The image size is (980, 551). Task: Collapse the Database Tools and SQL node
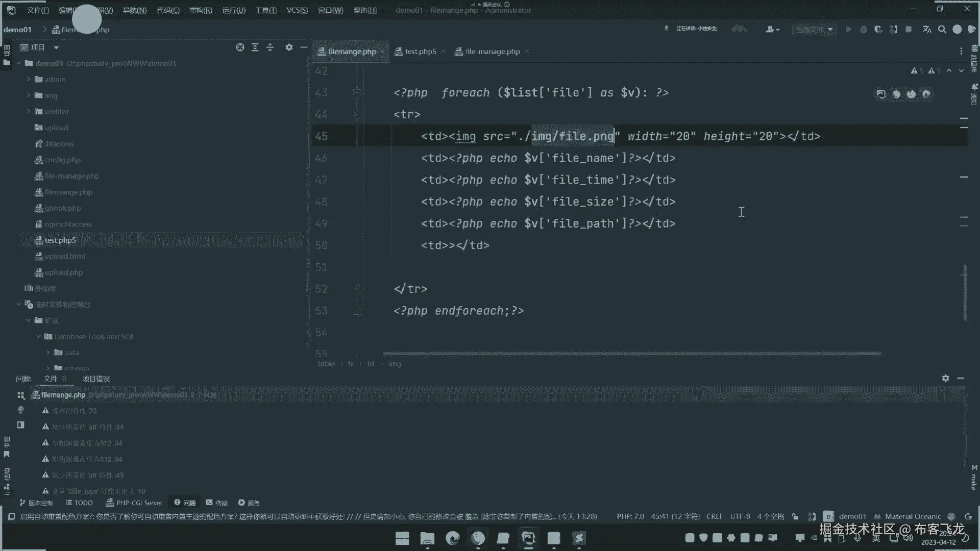[38, 337]
